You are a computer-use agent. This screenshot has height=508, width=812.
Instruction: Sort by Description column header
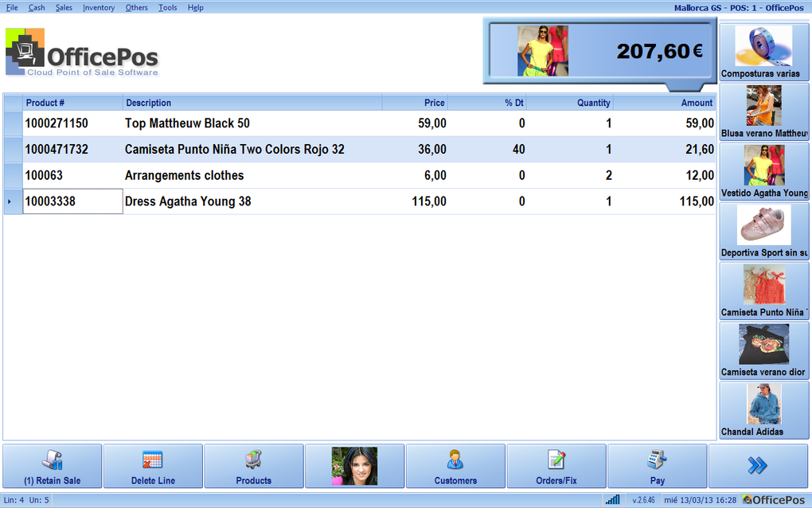click(x=252, y=103)
